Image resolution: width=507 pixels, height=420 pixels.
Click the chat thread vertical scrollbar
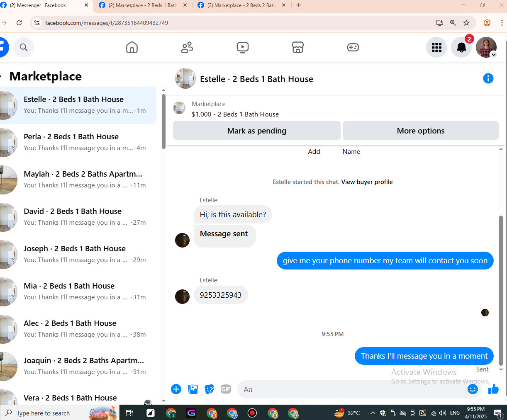(x=501, y=290)
